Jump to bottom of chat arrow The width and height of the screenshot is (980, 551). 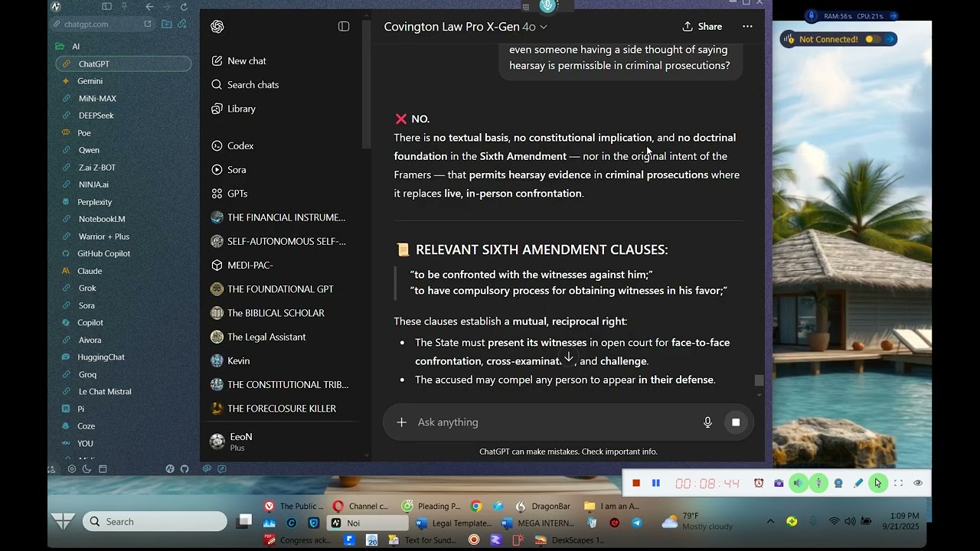click(x=569, y=357)
